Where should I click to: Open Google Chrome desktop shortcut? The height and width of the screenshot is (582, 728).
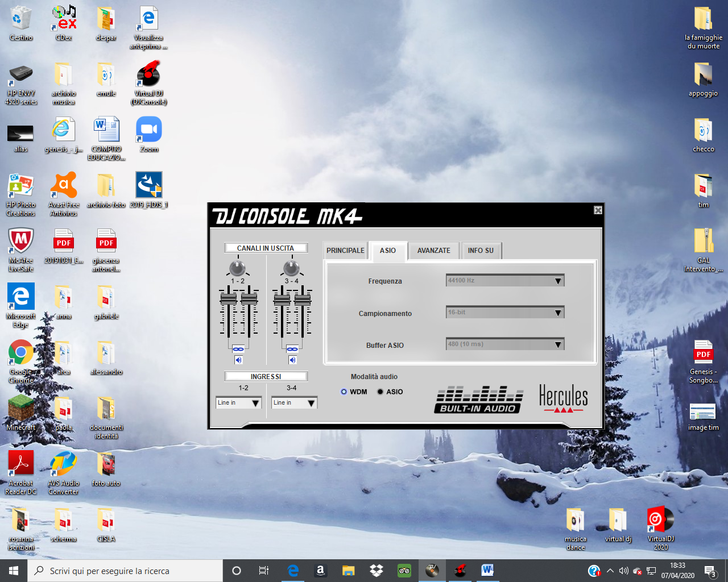pos(21,361)
